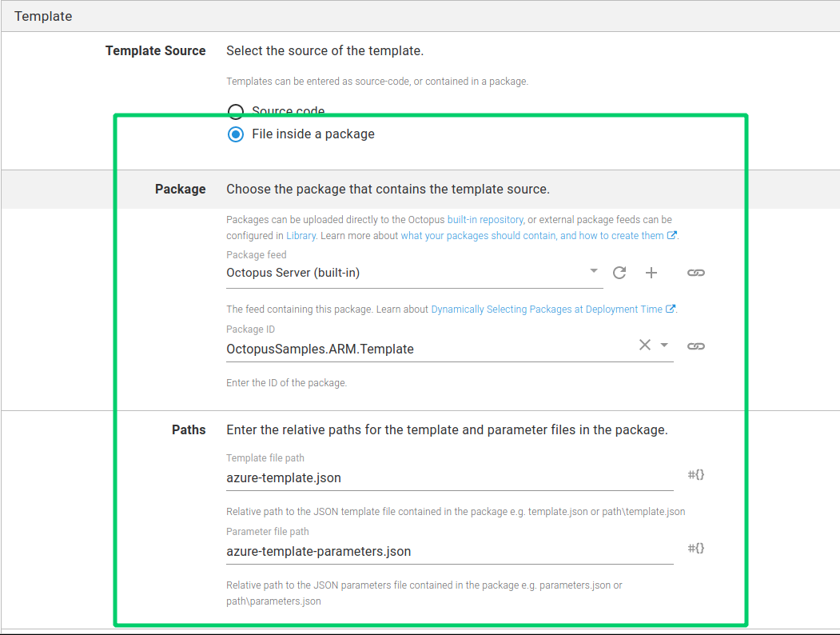Viewport: 840px width, 635px height.
Task: Open the Package feed dropdown arrow
Action: tap(594, 272)
